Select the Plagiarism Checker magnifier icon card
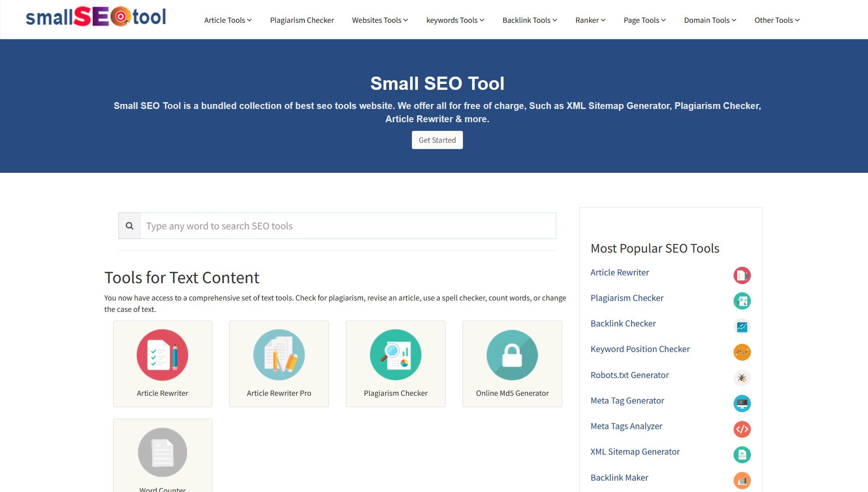This screenshot has height=492, width=868. click(395, 355)
